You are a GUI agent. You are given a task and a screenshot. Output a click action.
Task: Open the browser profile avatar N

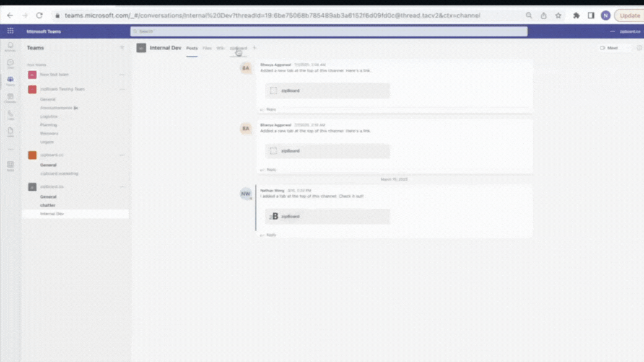[605, 16]
